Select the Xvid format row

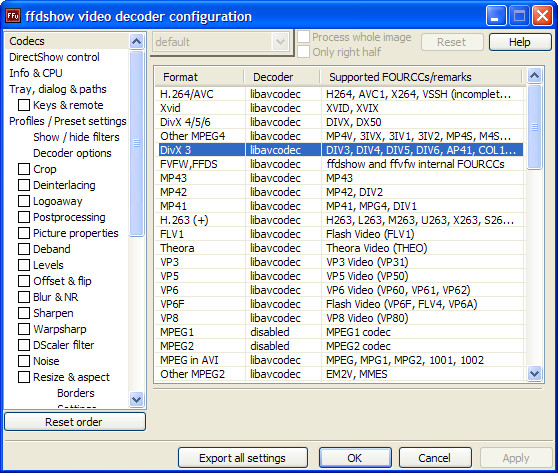(x=341, y=108)
